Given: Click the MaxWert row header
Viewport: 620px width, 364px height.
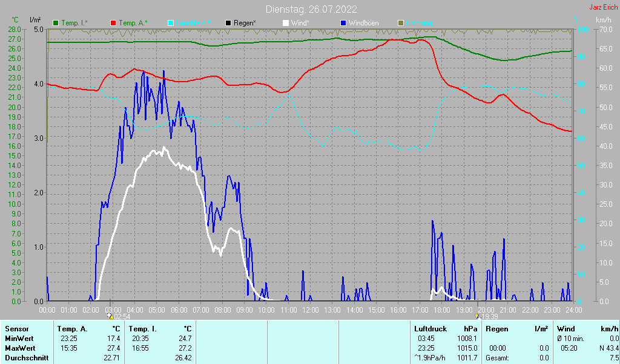Looking at the screenshot, I should (x=20, y=349).
